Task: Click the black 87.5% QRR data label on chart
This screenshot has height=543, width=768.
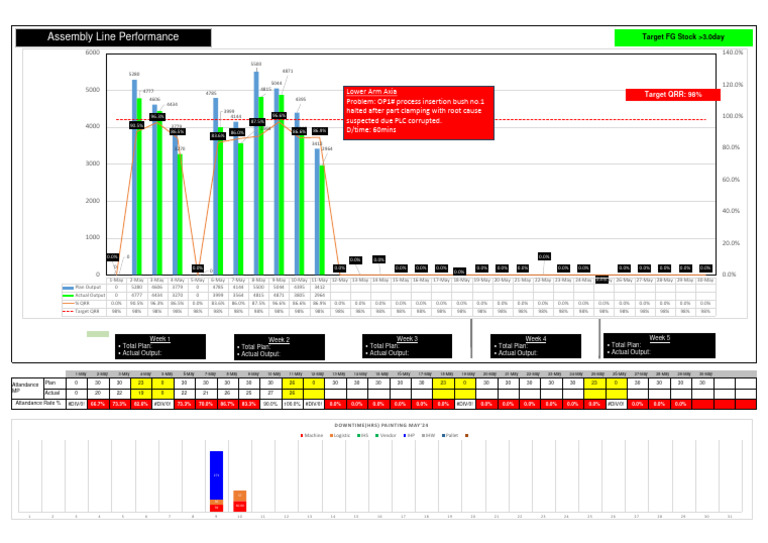Action: point(258,121)
